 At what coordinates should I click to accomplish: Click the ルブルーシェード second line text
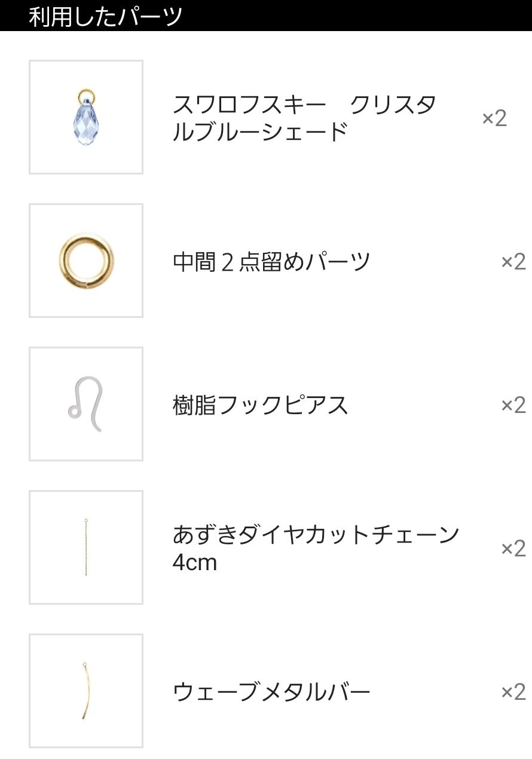[260, 131]
